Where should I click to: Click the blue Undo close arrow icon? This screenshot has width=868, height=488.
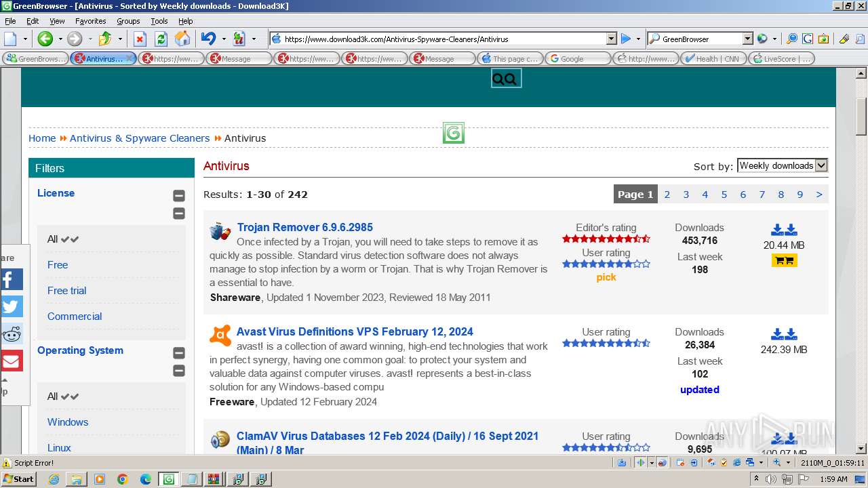point(208,39)
